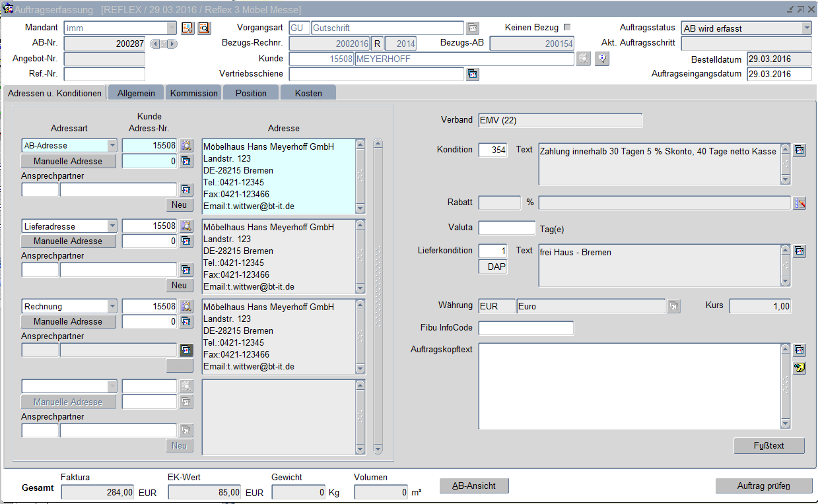Click the Rabatt edit icon
This screenshot has width=818, height=504.
pyautogui.click(x=800, y=203)
